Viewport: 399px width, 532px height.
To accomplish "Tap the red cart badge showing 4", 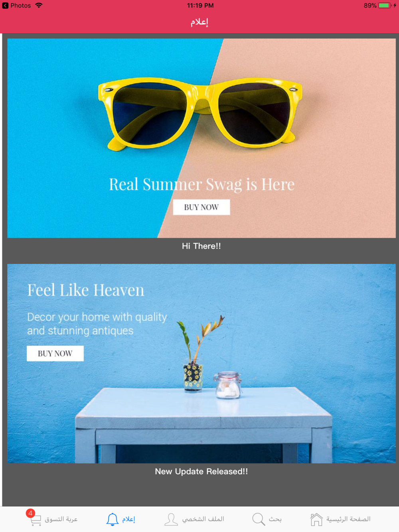I will 30,513.
